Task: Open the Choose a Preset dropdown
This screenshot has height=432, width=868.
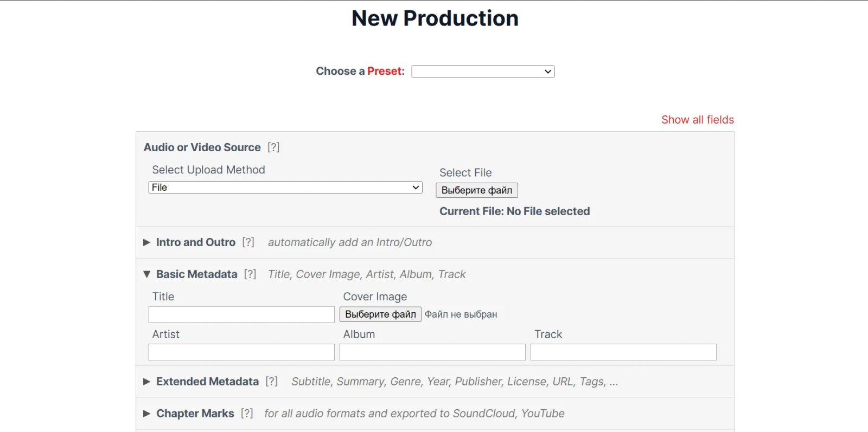Action: coord(483,72)
